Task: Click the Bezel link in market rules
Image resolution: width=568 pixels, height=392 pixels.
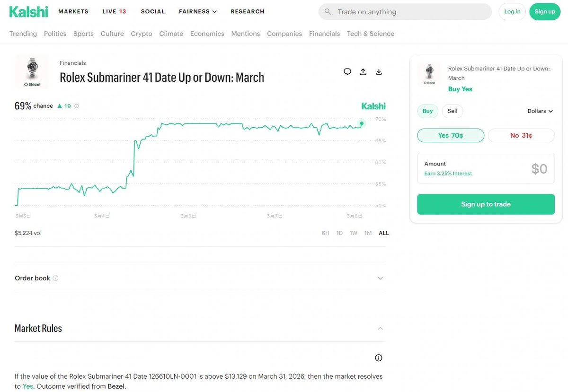Action: click(116, 386)
